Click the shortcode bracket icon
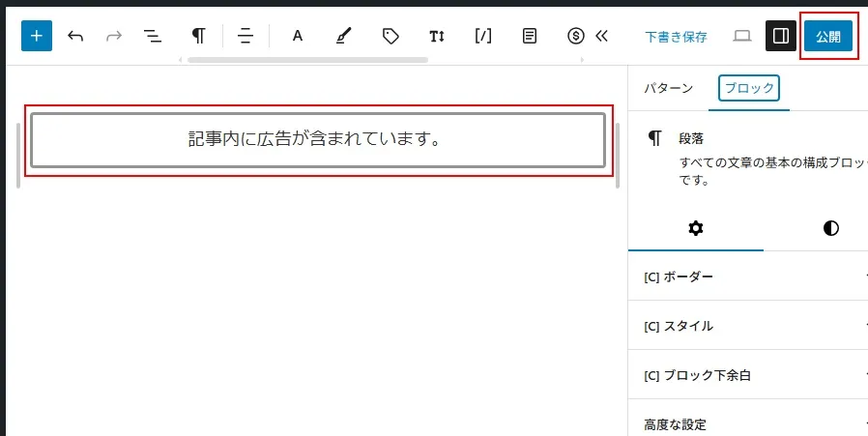The width and height of the screenshot is (868, 436). pyautogui.click(x=483, y=37)
